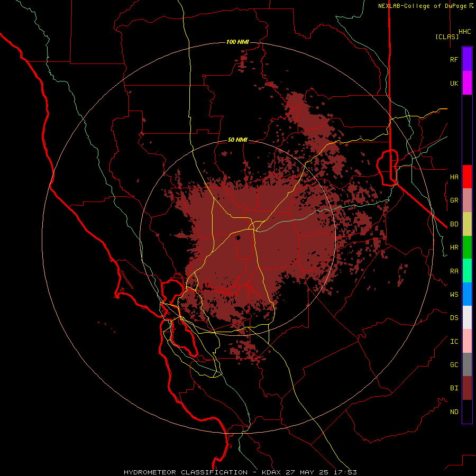Image resolution: width=476 pixels, height=476 pixels.
Task: Click the '100 NMI' range ring label
Action: tap(237, 42)
